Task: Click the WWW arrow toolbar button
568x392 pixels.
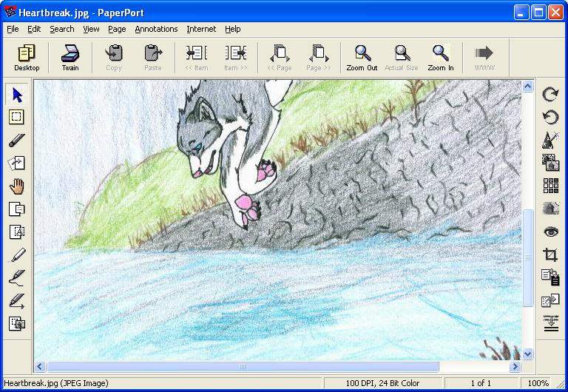Action: click(484, 58)
